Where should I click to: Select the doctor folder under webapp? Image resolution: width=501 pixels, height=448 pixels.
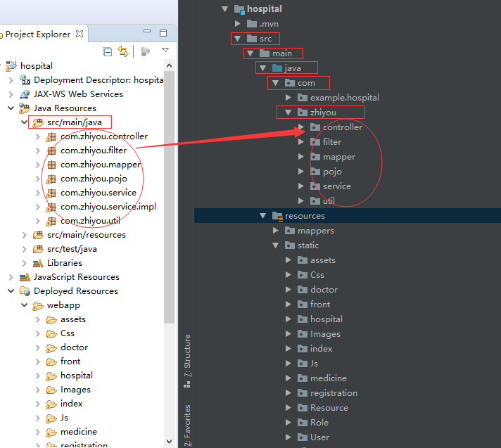74,347
